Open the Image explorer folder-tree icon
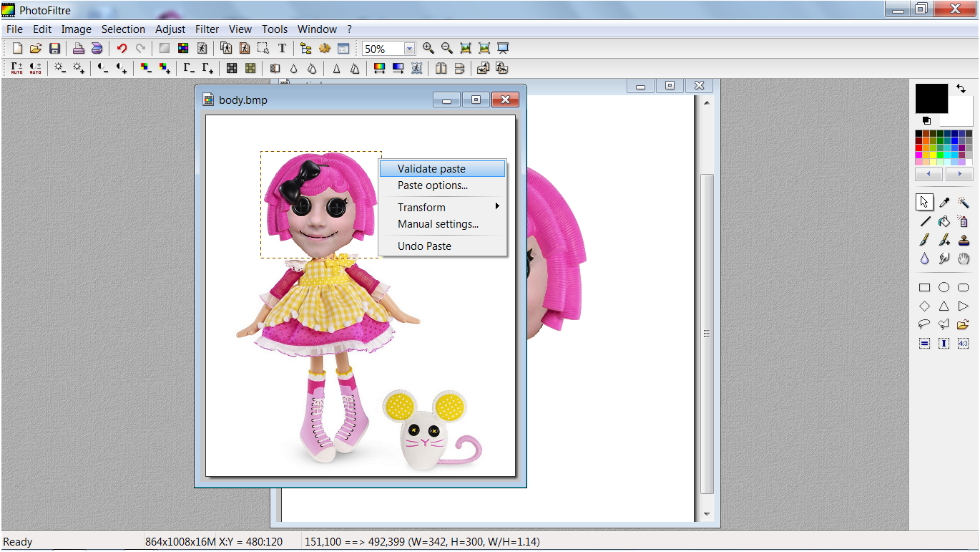 point(306,48)
